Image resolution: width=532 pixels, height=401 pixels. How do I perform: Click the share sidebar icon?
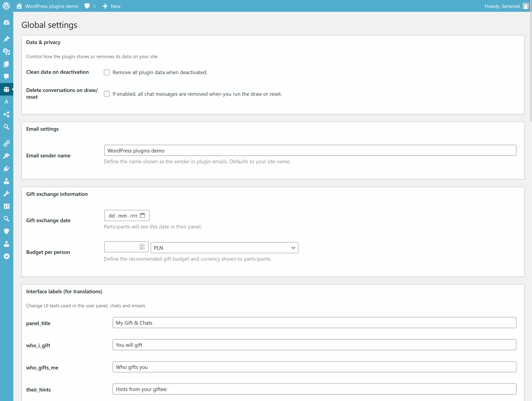coord(6,114)
